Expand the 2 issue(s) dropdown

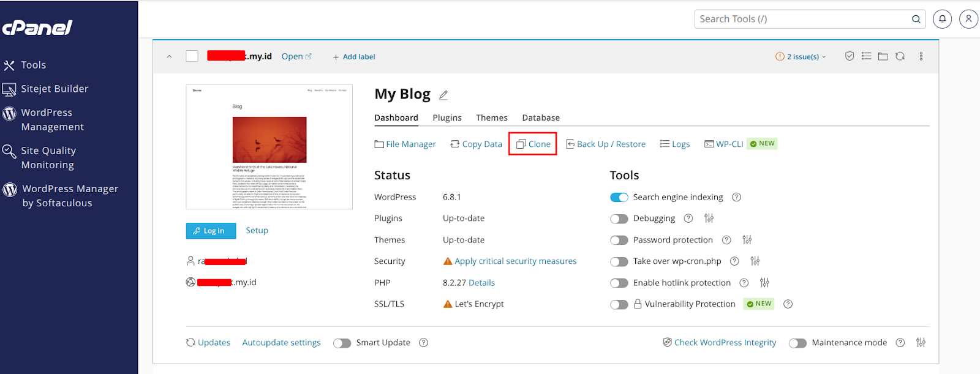point(801,56)
